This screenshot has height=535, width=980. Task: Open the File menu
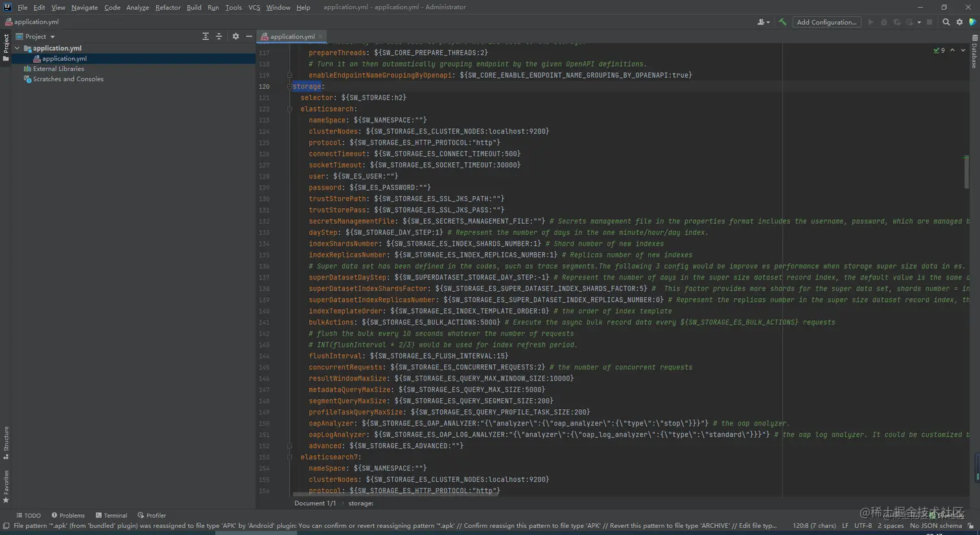click(x=23, y=7)
